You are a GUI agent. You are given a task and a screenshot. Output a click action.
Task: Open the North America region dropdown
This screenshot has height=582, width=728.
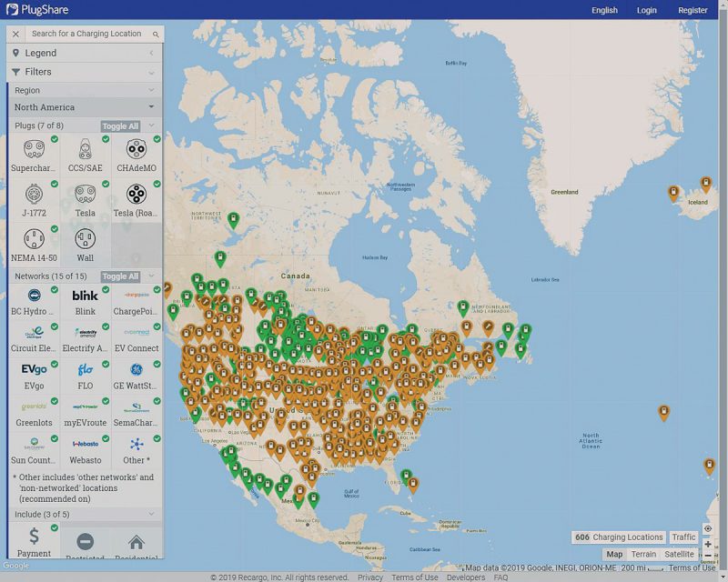pos(85,107)
